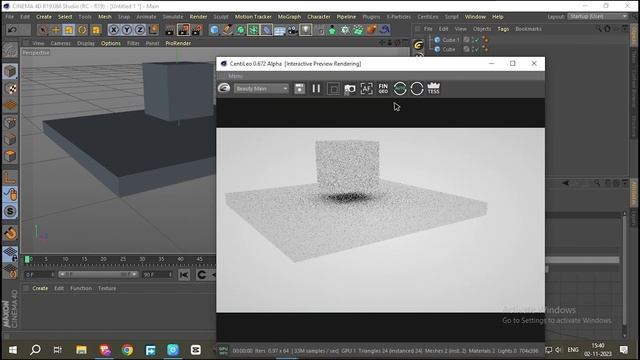Open the viewport ProRender menu
Viewport: 640px width, 360px height.
coord(178,43)
